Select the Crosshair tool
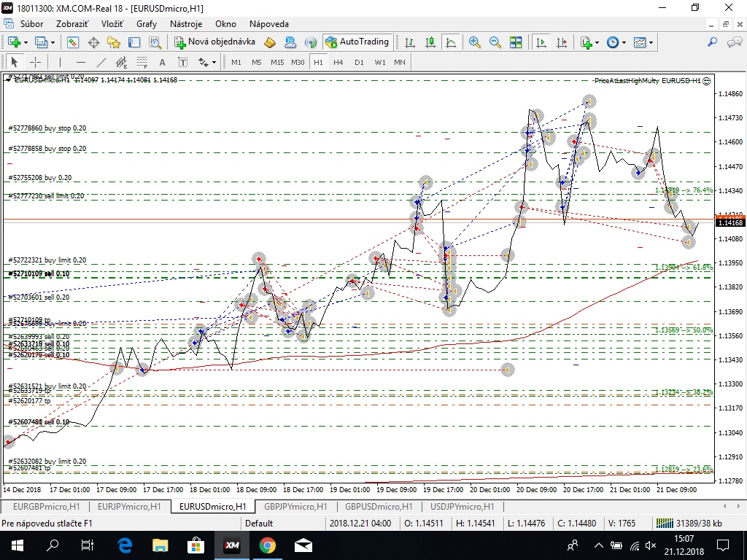The width and height of the screenshot is (747, 560). 35,63
